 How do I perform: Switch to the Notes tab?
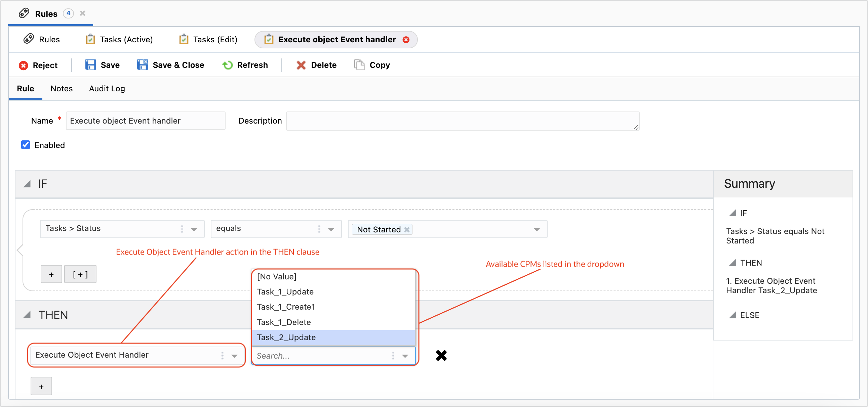pyautogui.click(x=61, y=89)
